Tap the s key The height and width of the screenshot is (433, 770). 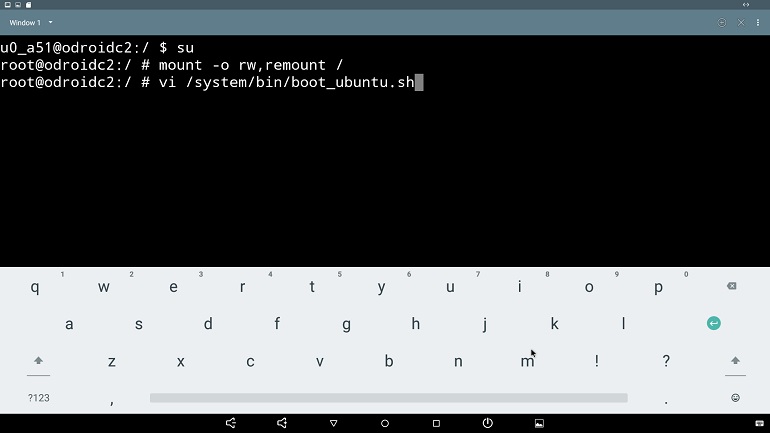[138, 324]
